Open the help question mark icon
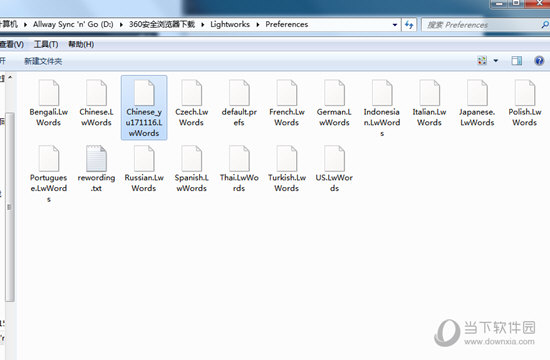 pyautogui.click(x=539, y=61)
